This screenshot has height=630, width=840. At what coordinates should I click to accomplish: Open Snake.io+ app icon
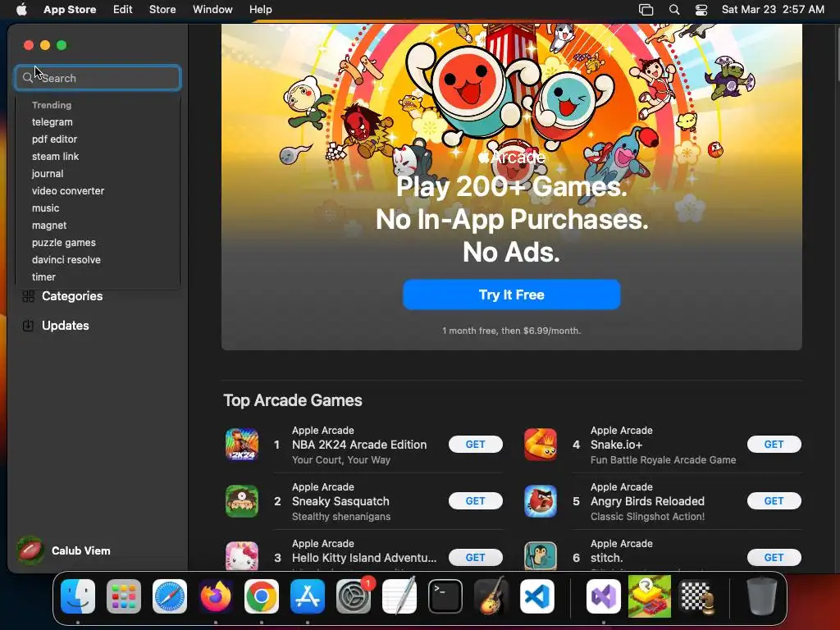pyautogui.click(x=541, y=445)
